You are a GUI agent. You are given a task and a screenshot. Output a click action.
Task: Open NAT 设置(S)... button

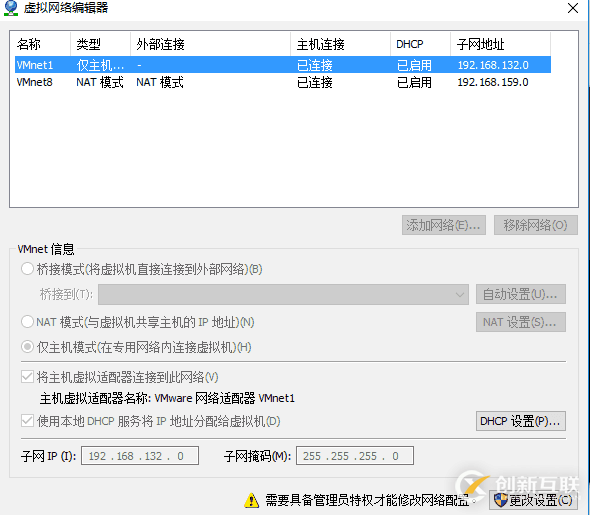(521, 322)
